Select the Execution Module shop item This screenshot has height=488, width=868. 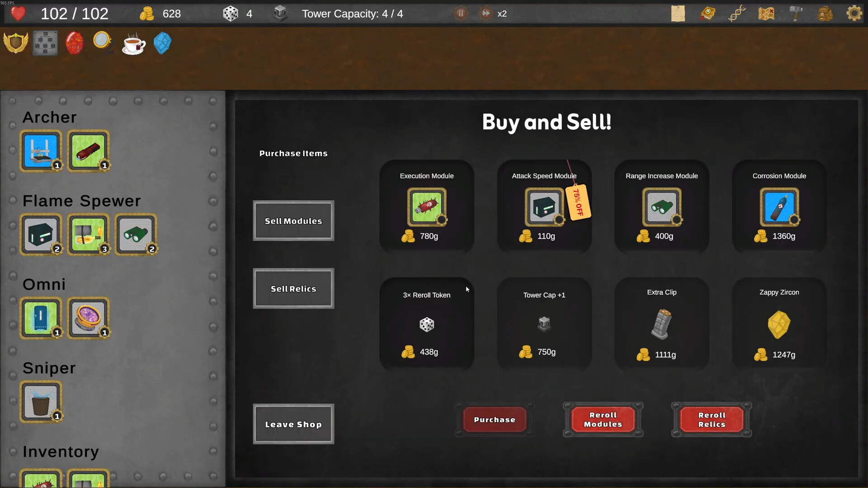pos(427,206)
